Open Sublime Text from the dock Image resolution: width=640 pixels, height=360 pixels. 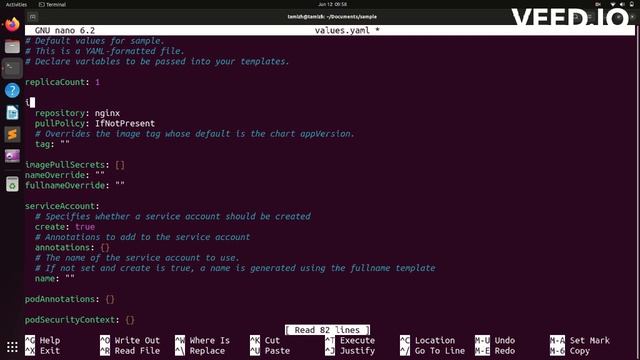(x=12, y=134)
